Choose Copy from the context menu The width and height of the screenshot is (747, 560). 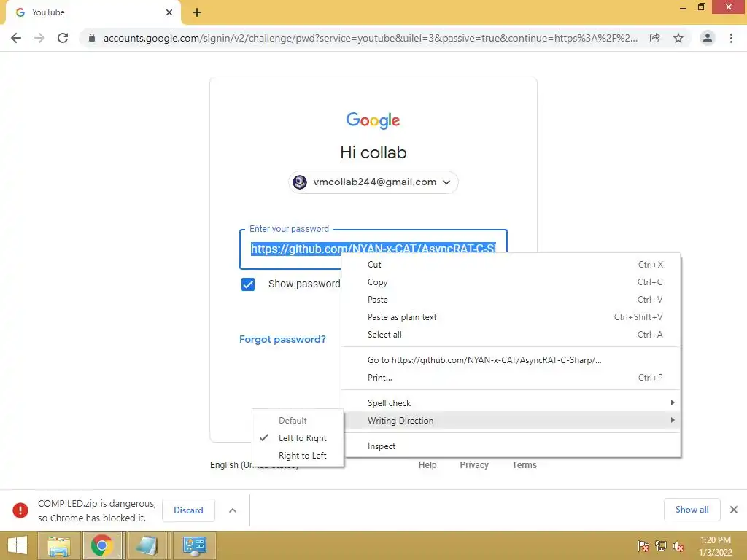coord(511,282)
